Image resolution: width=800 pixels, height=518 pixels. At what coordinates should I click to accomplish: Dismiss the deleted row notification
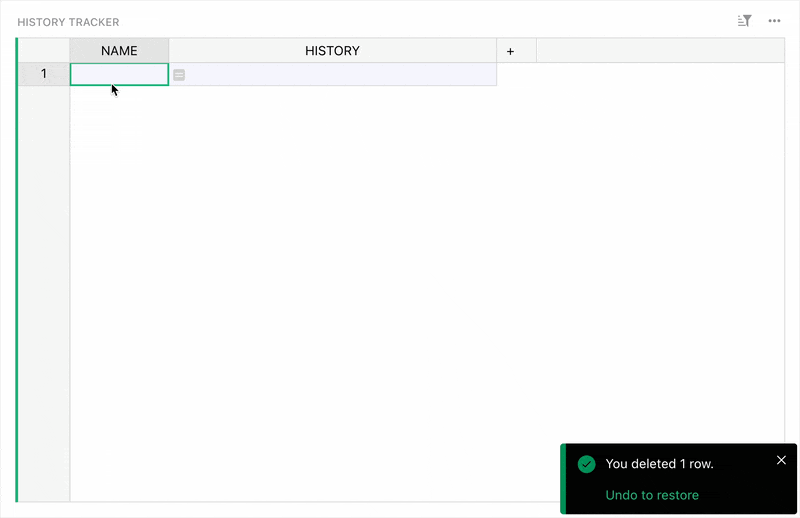781,460
